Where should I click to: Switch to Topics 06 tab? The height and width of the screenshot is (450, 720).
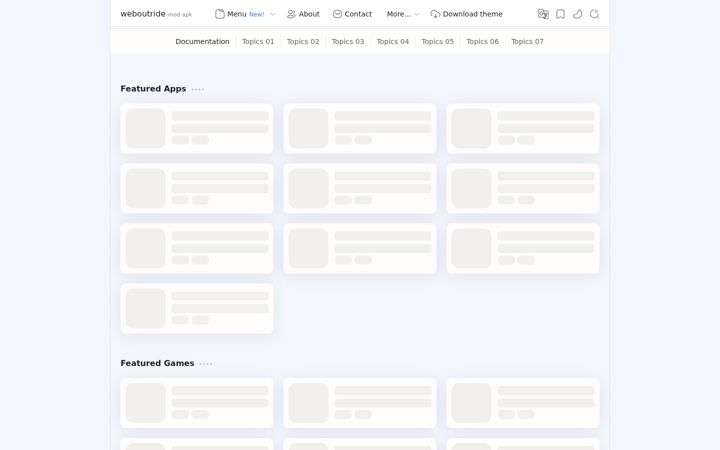point(483,41)
